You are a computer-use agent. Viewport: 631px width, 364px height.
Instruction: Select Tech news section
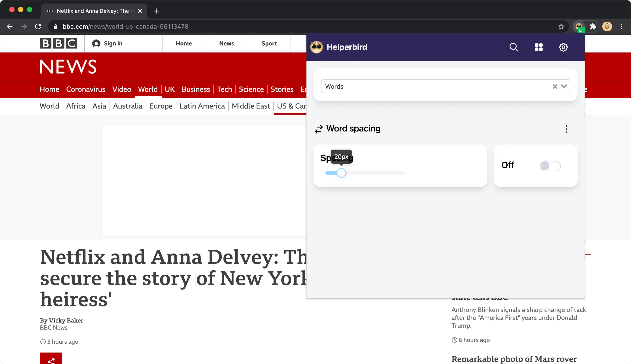pyautogui.click(x=225, y=89)
